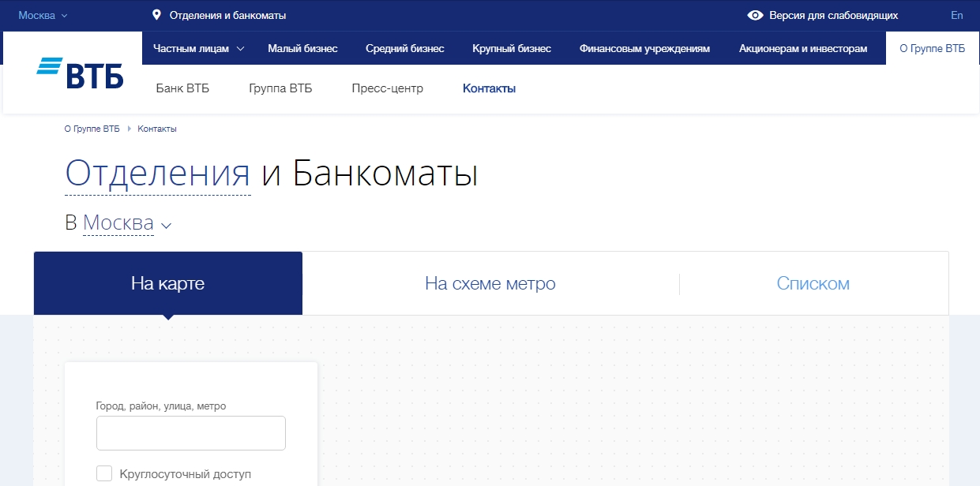This screenshot has height=486, width=980.
Task: Switch language to En
Action: [956, 15]
